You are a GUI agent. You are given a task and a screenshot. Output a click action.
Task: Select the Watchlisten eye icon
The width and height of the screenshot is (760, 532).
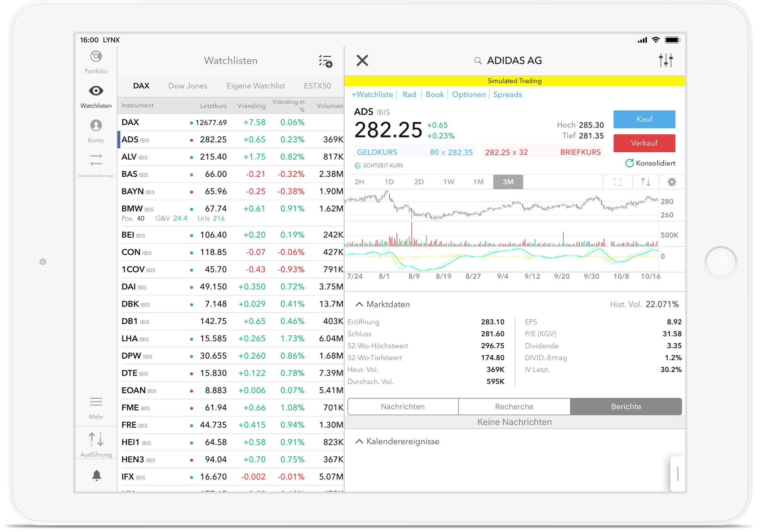click(x=96, y=91)
